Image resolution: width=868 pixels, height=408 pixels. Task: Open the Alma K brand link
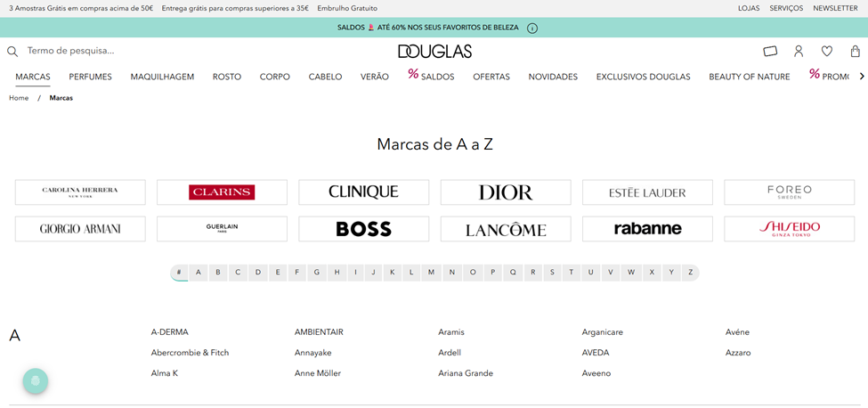(165, 373)
